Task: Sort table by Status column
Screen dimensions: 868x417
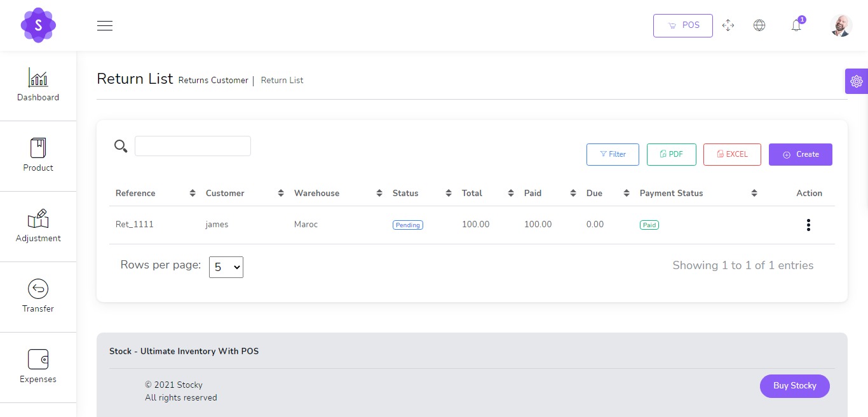Action: pyautogui.click(x=422, y=193)
